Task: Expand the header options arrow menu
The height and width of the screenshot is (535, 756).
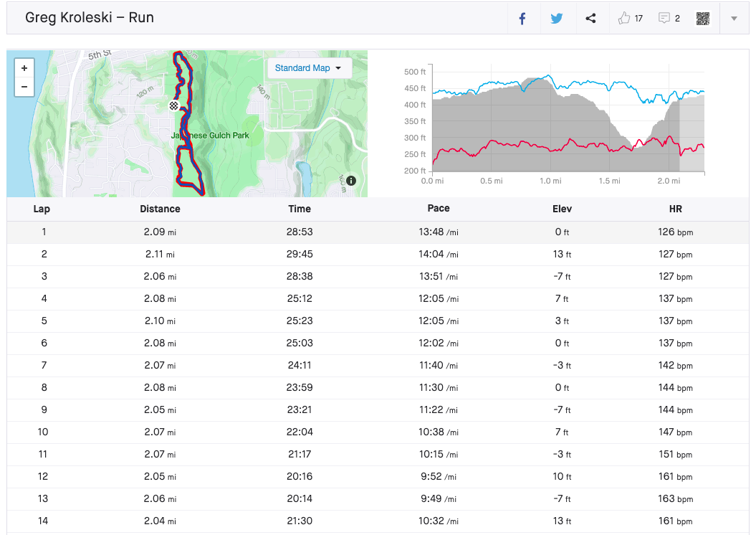Action: [734, 19]
